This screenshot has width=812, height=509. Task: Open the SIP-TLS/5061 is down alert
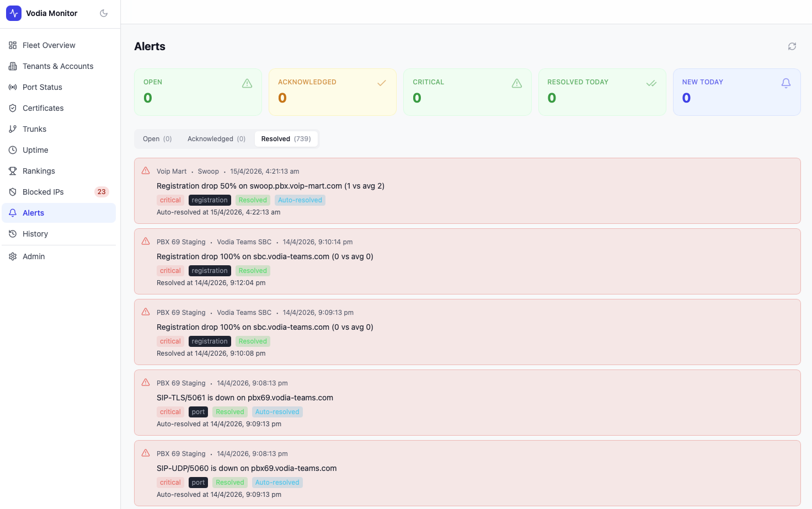[x=245, y=398]
